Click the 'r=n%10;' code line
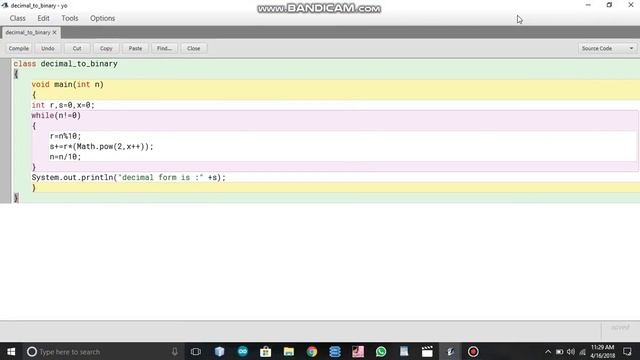The image size is (640, 360). [x=65, y=136]
